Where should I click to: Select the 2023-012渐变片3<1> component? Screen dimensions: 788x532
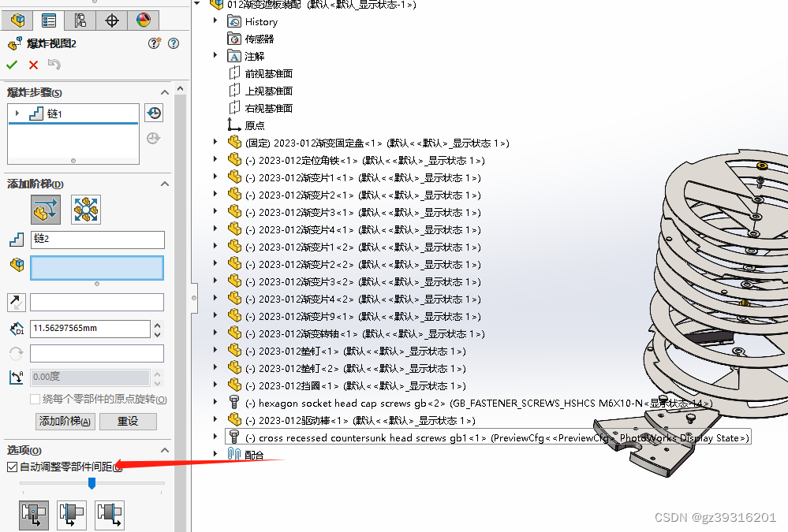click(x=363, y=213)
